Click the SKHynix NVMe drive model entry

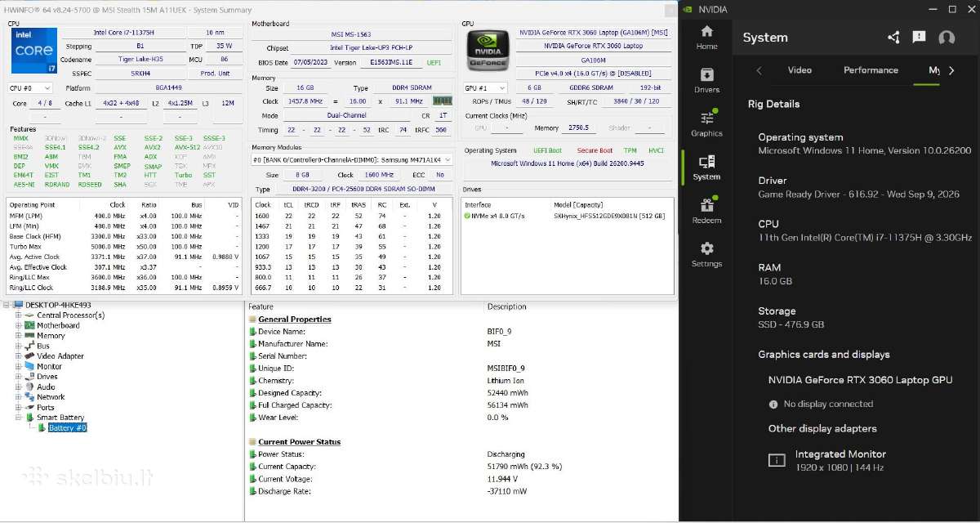click(x=609, y=216)
